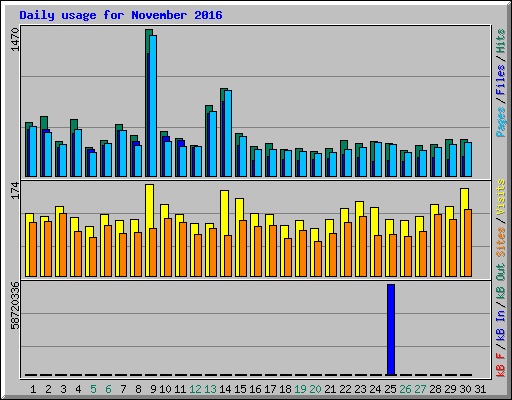
Task: Click the green day 5 axis label
Action: point(93,389)
